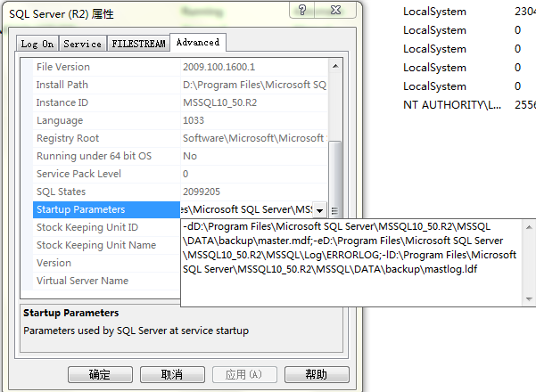
Task: Click the first LocalSystem entry in background list
Action: pyautogui.click(x=434, y=12)
